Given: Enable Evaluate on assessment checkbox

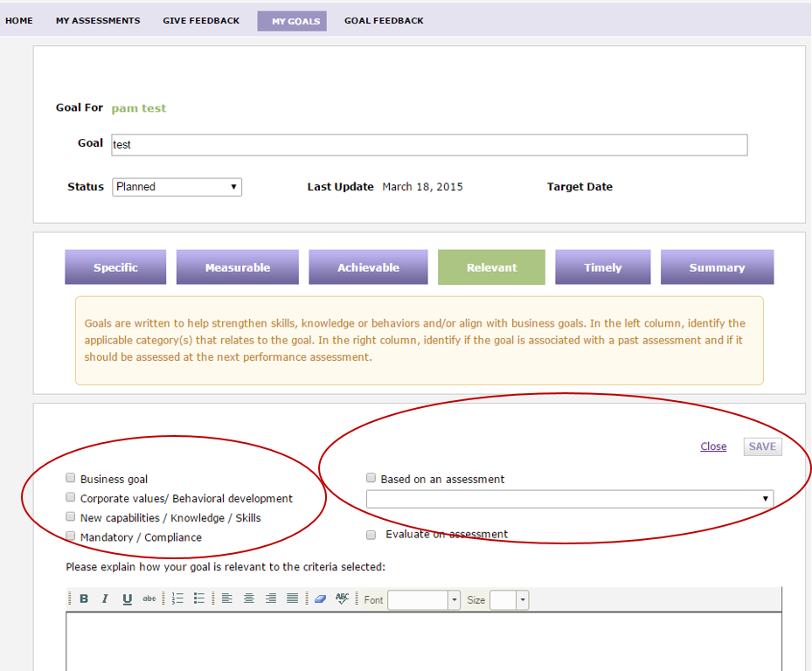Looking at the screenshot, I should pos(371,535).
